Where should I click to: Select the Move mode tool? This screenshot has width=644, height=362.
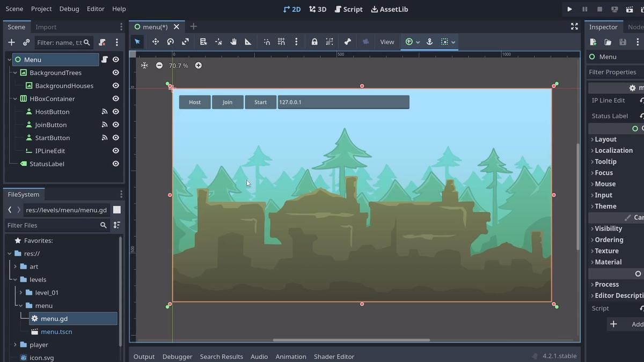click(156, 41)
